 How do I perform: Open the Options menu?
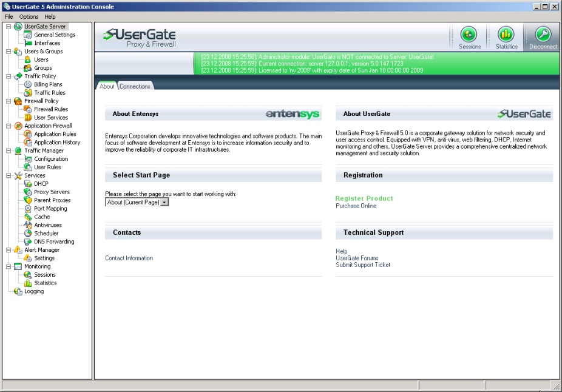(x=29, y=16)
